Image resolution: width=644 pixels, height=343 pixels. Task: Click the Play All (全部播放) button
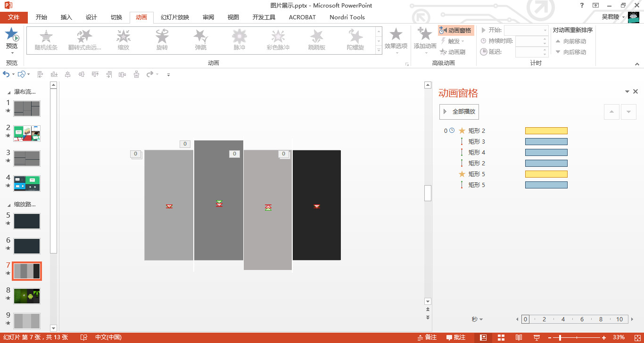point(459,112)
